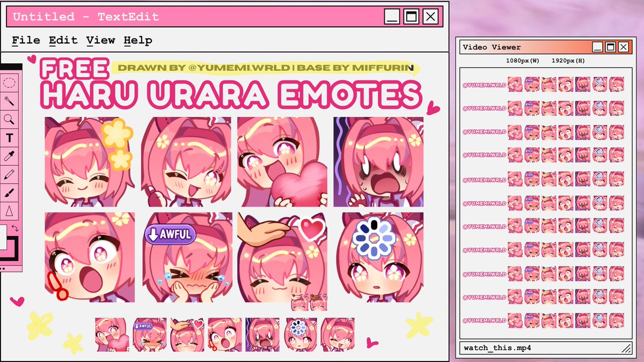Click the small loading spinner emote in bottom strip
The width and height of the screenshot is (644, 362).
click(x=301, y=335)
